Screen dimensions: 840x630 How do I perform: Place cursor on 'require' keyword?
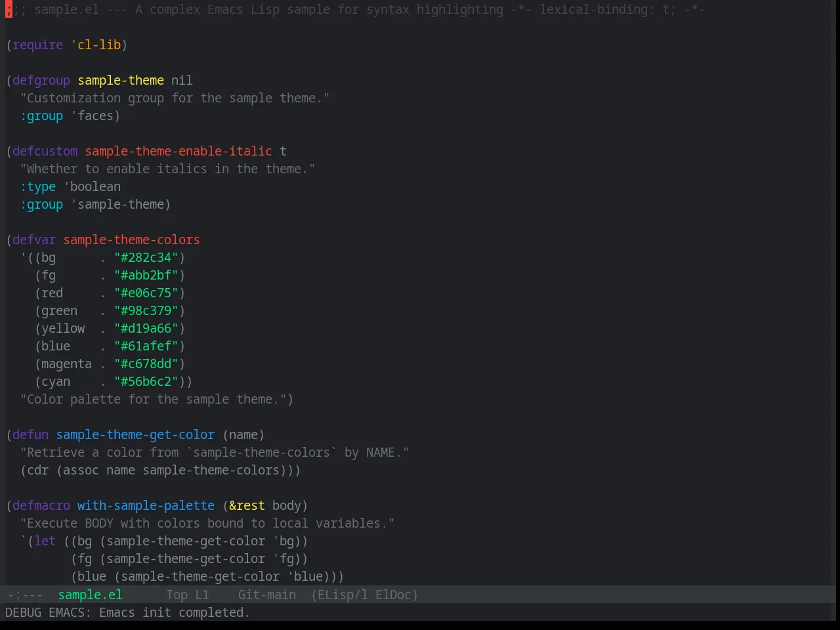point(38,45)
